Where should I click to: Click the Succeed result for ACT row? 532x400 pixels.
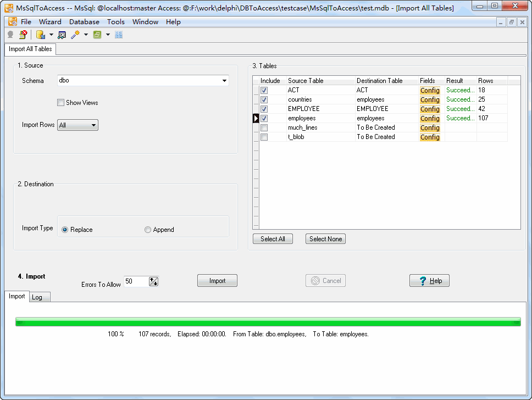click(461, 90)
